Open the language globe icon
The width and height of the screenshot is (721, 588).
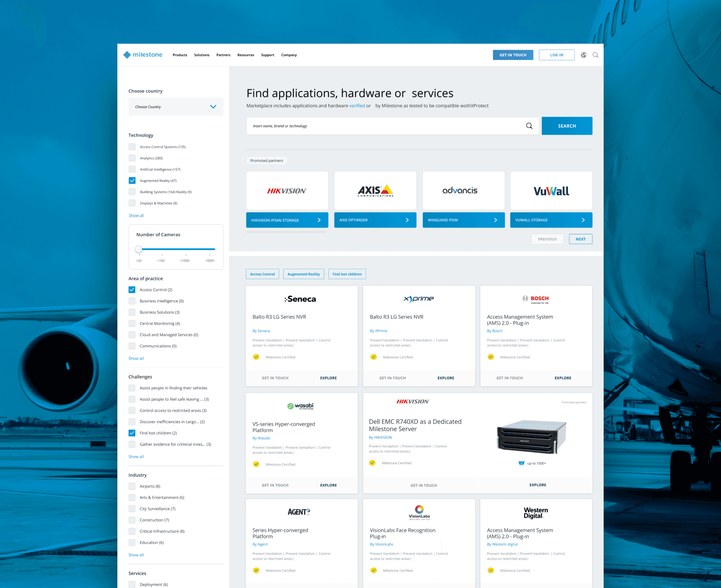point(584,55)
